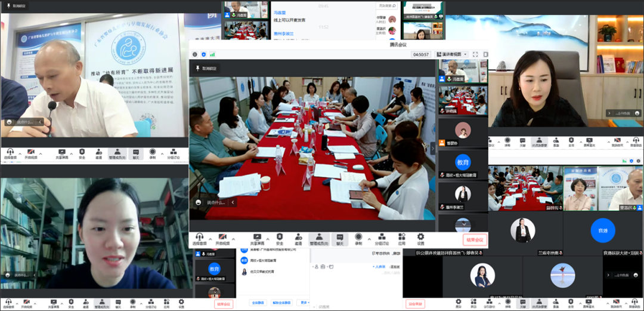Open 安全 settings in main 腾讯会议 window

tap(280, 239)
